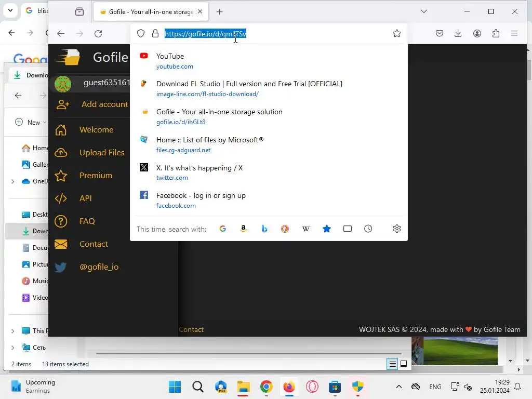The width and height of the screenshot is (532, 399).
Task: Go back in the Firefox window
Action: pyautogui.click(x=61, y=33)
